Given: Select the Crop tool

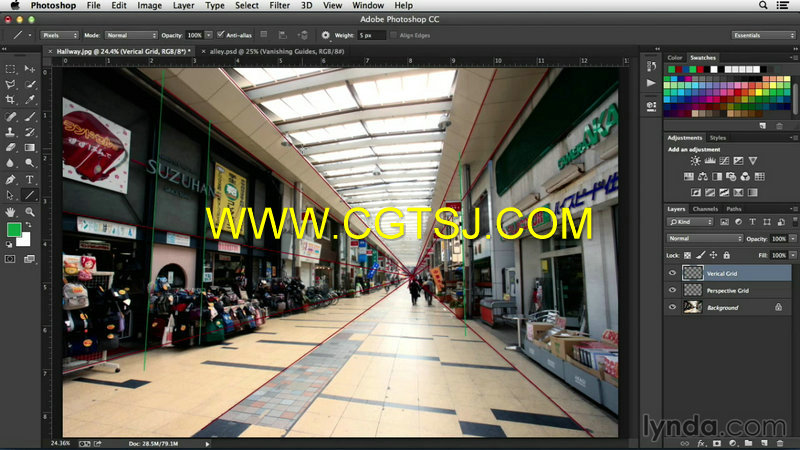Looking at the screenshot, I should coord(10,100).
